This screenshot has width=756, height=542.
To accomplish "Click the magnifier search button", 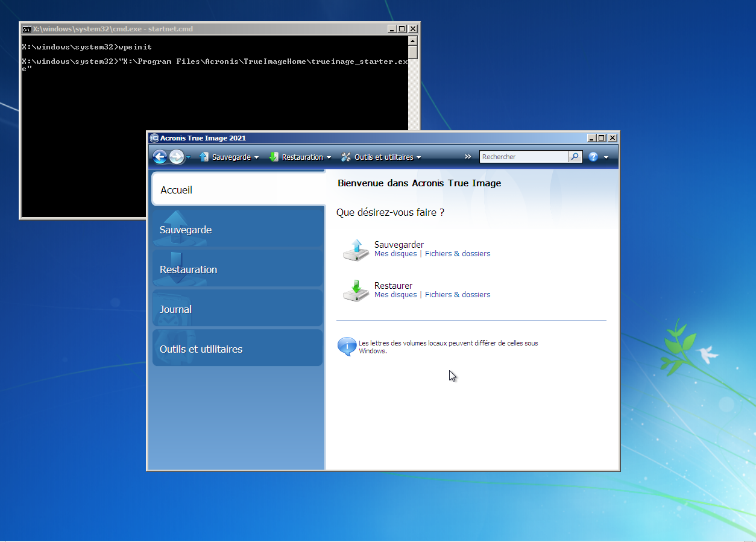I will (x=575, y=157).
